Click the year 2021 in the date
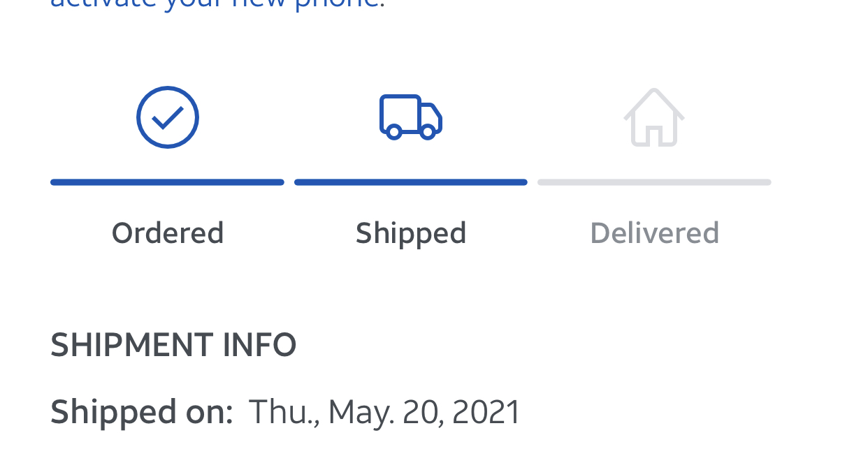This screenshot has height=449, width=868. (x=487, y=412)
